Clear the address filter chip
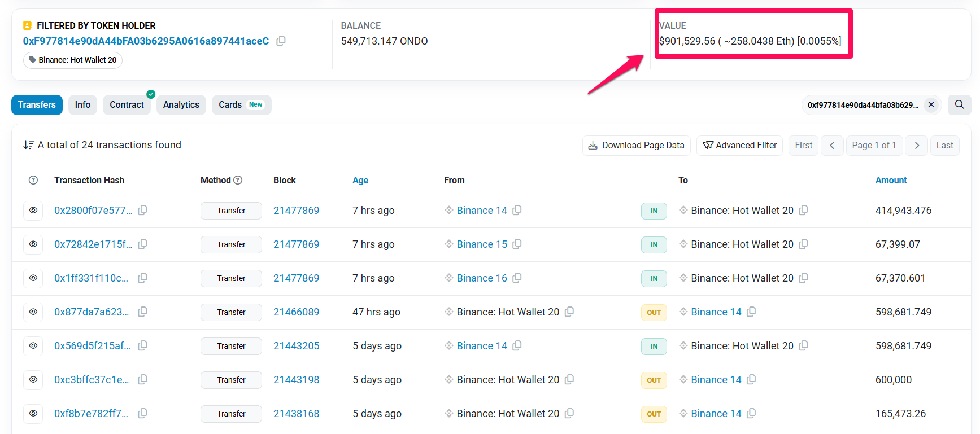Viewport: 980px width, 434px height. [x=931, y=104]
